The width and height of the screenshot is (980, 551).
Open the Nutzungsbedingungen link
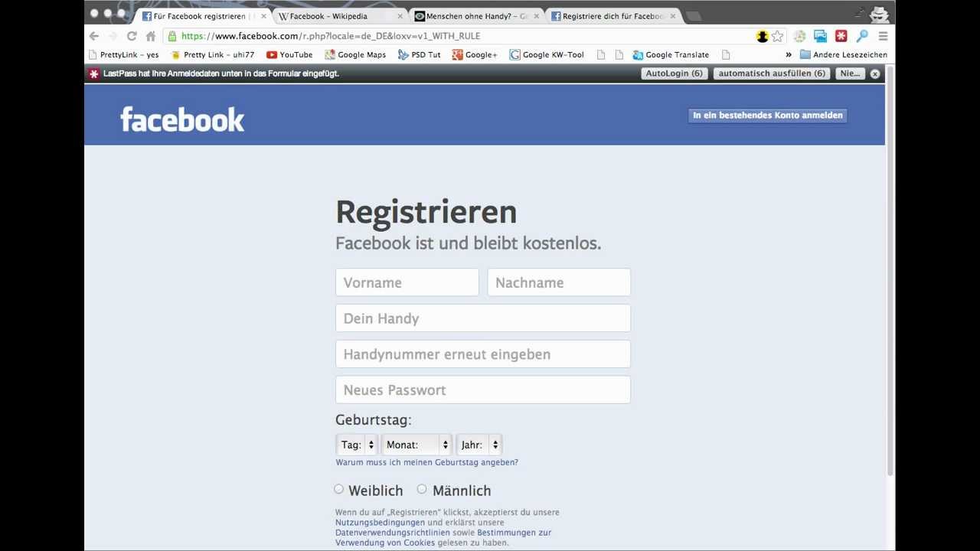[380, 523]
